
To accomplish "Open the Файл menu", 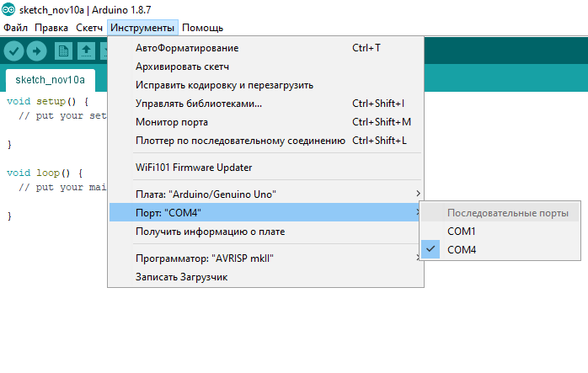I will (x=16, y=28).
